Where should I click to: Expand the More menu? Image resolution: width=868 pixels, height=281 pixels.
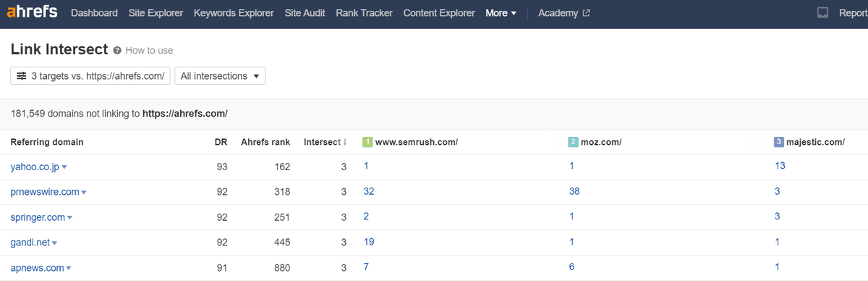(x=501, y=13)
